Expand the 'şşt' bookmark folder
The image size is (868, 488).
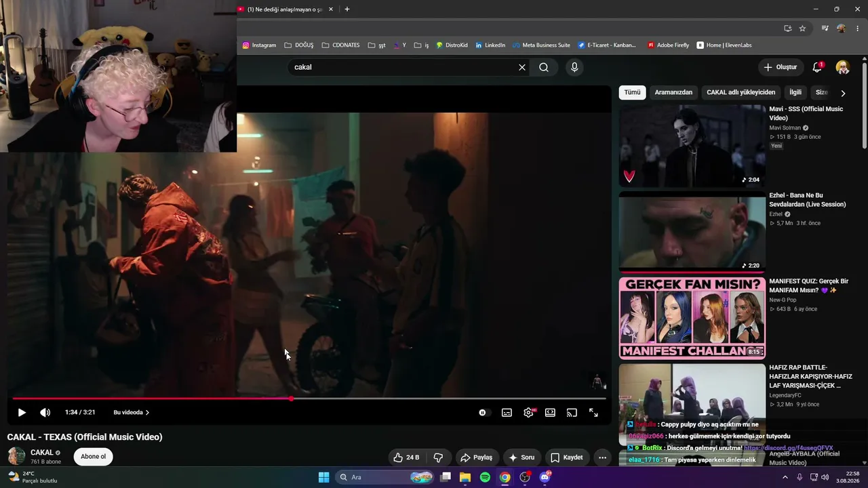pyautogui.click(x=377, y=45)
